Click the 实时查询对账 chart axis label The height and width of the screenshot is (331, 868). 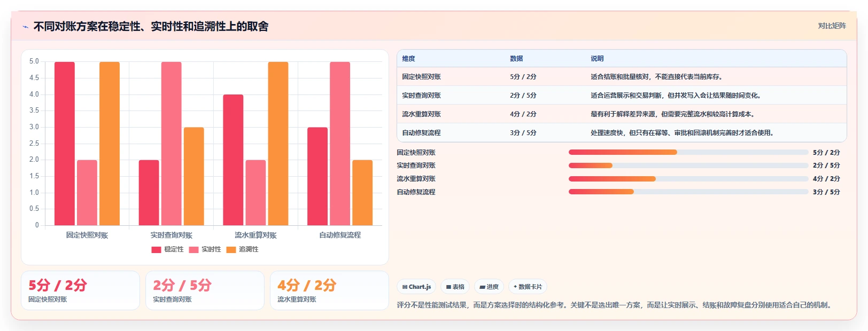point(172,235)
